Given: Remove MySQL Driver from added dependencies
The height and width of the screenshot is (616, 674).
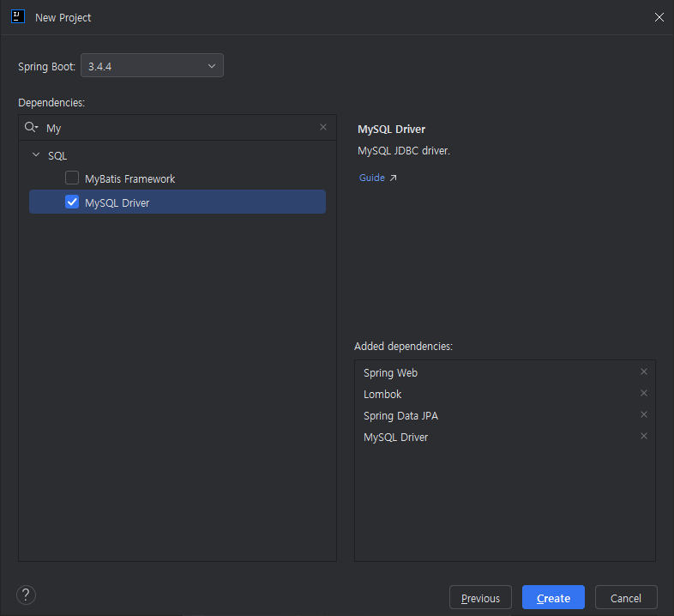Looking at the screenshot, I should (643, 436).
